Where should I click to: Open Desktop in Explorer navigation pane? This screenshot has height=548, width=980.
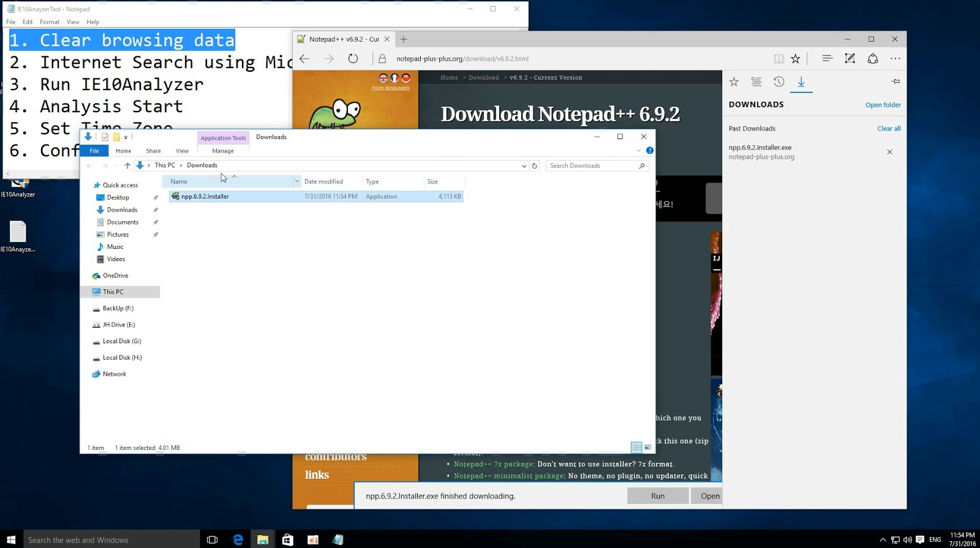point(118,197)
